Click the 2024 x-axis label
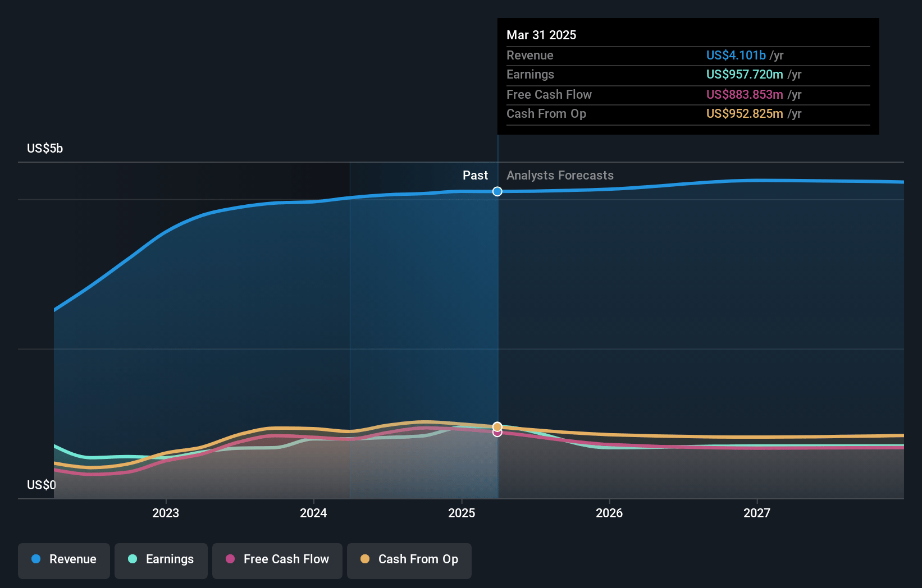This screenshot has height=588, width=922. (313, 513)
